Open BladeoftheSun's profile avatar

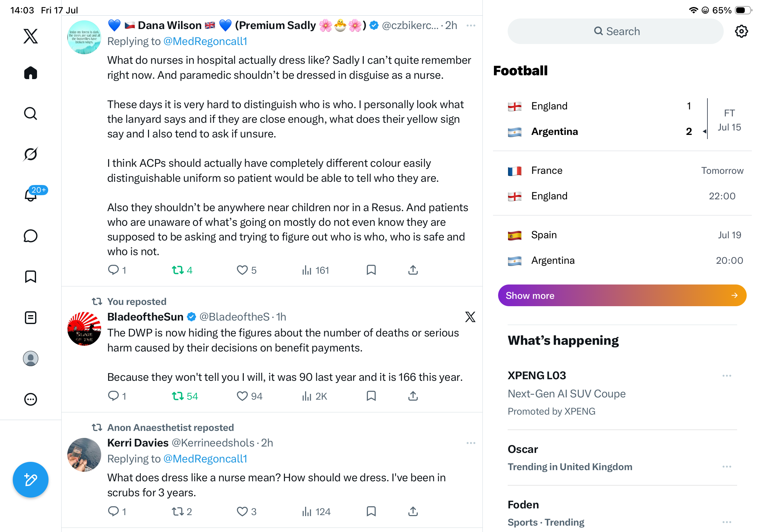click(84, 329)
